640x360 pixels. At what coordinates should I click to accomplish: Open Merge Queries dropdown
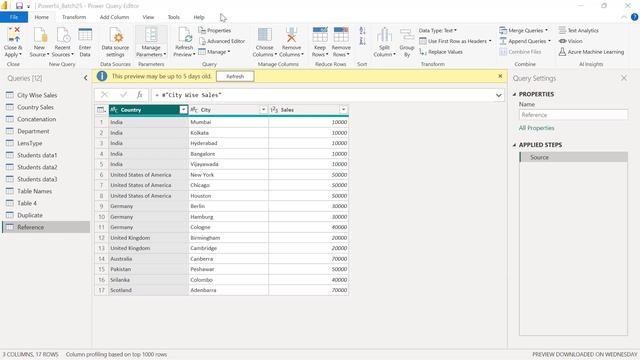click(524, 31)
